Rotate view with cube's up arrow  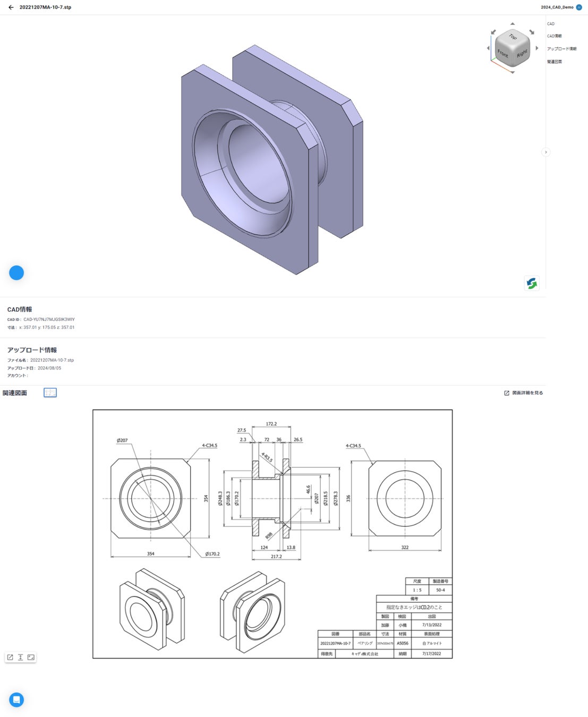(x=513, y=24)
